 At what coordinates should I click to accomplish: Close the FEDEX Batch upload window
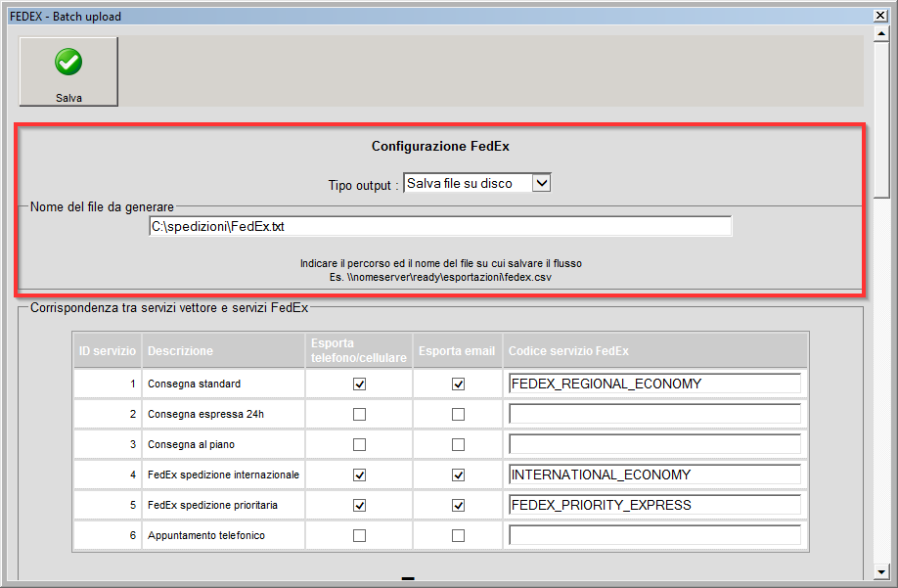coord(880,16)
